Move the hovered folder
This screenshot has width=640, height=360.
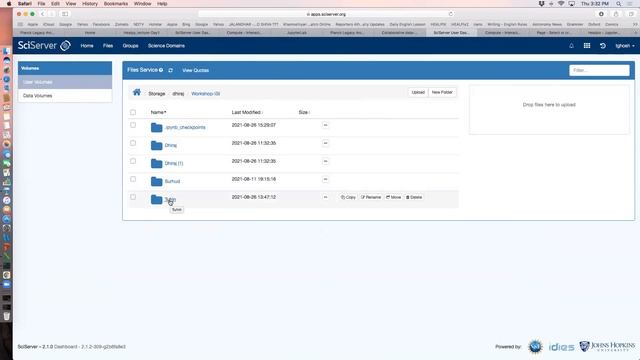pos(393,197)
